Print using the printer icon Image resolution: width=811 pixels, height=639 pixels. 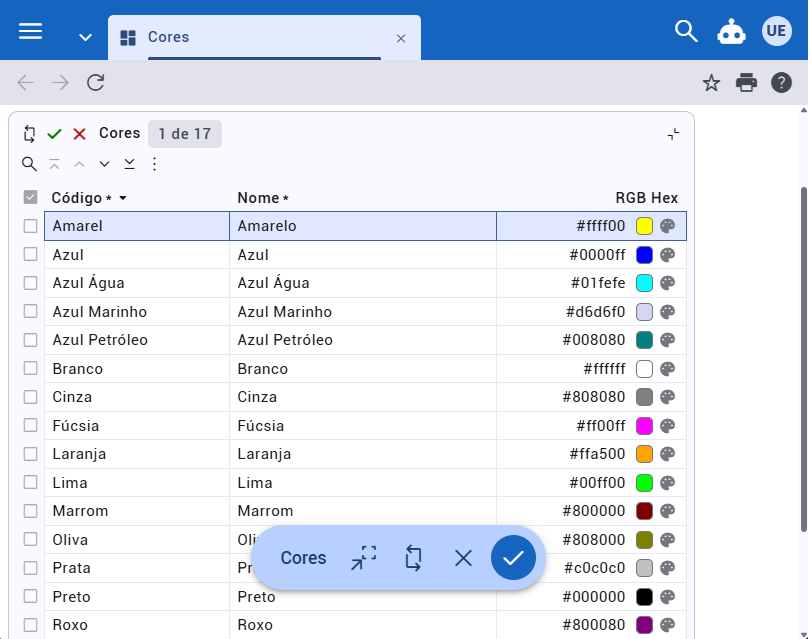pyautogui.click(x=746, y=83)
